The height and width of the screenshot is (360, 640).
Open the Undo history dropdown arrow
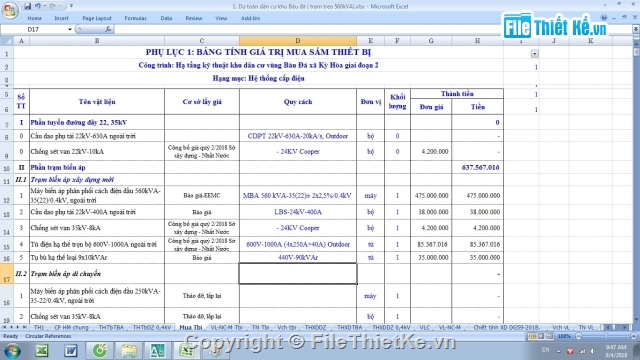[44, 6]
